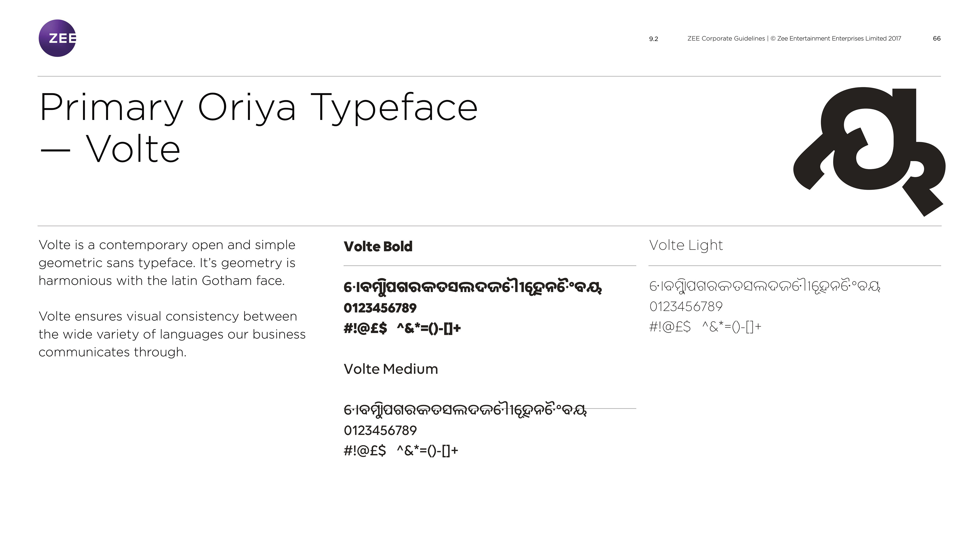Click the Volte Medium Oriya sample line

click(x=465, y=411)
